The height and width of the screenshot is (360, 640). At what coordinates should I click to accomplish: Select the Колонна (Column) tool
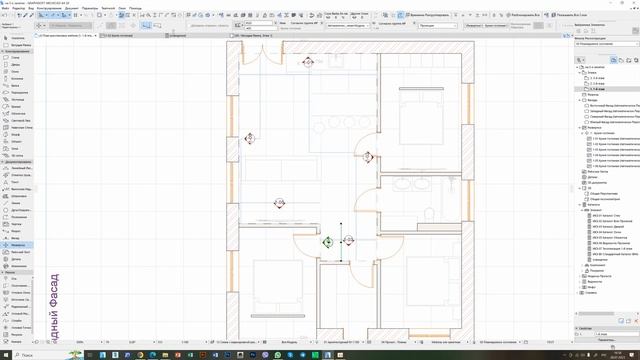[x=16, y=78]
